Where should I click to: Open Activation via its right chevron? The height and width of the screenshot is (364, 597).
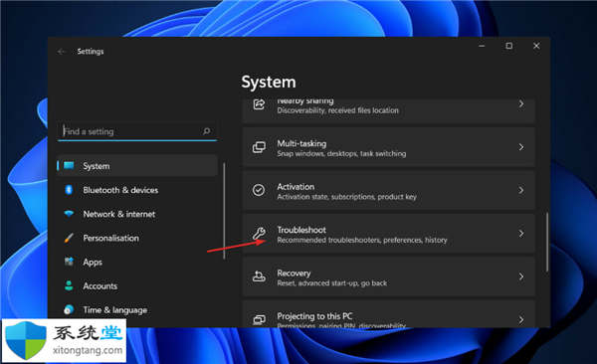pos(521,190)
